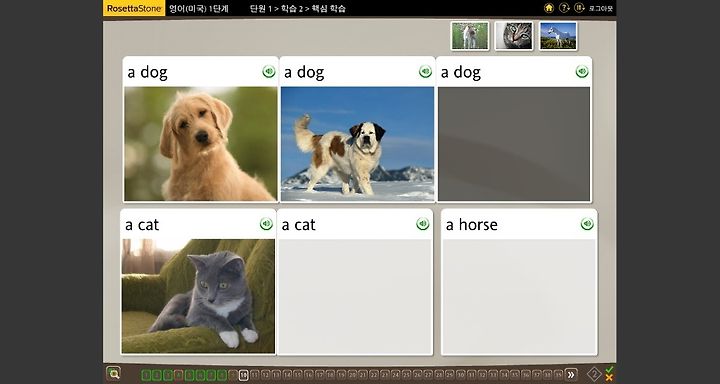
Task: Play audio for the empty 'a cat' card
Action: [x=422, y=224]
